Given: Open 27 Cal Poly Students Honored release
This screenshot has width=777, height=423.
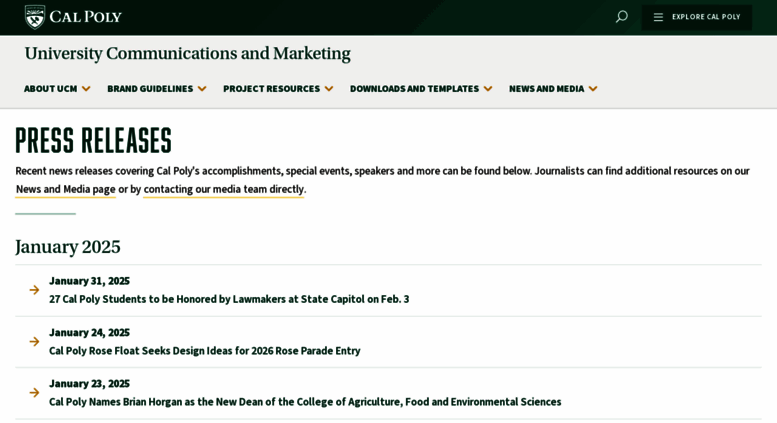Looking at the screenshot, I should coord(229,299).
